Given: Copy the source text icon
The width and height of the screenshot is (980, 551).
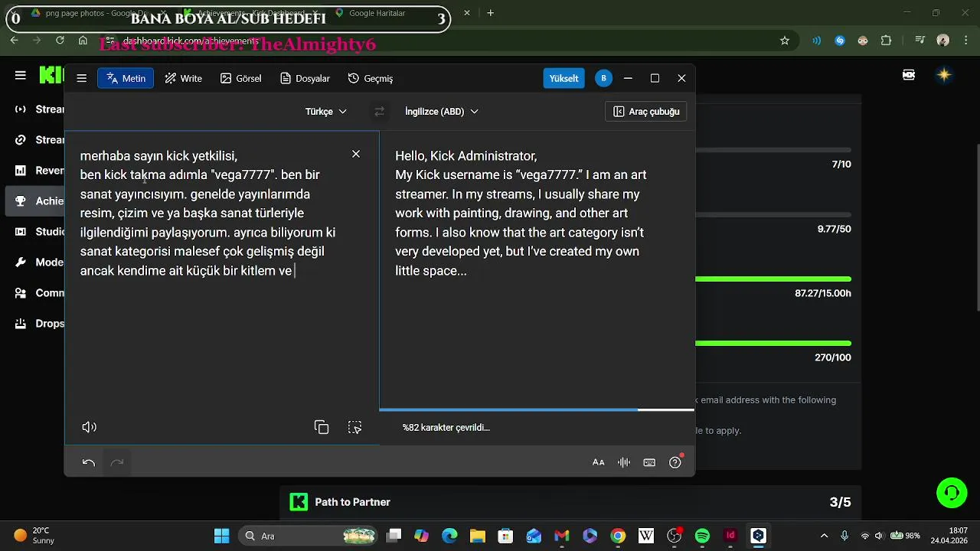Looking at the screenshot, I should coord(322,427).
